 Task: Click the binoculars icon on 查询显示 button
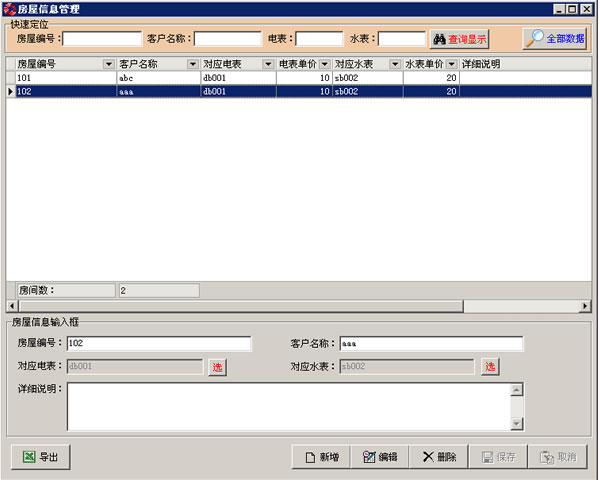click(x=439, y=39)
